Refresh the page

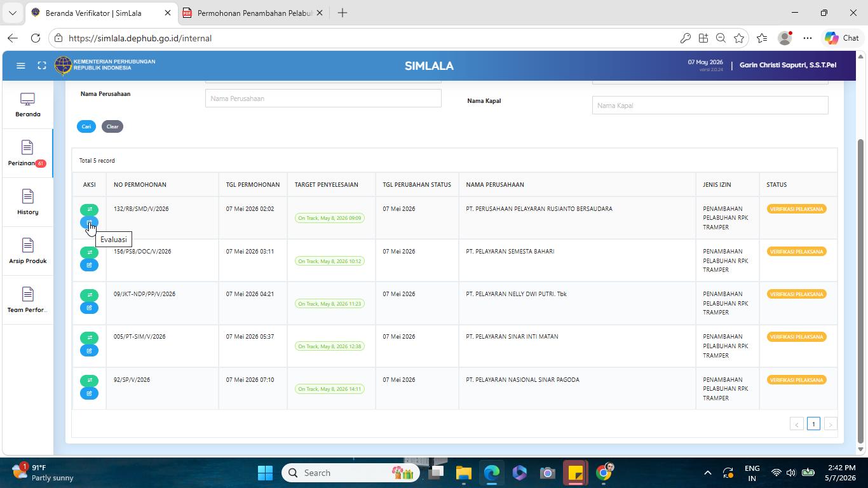[x=36, y=38]
